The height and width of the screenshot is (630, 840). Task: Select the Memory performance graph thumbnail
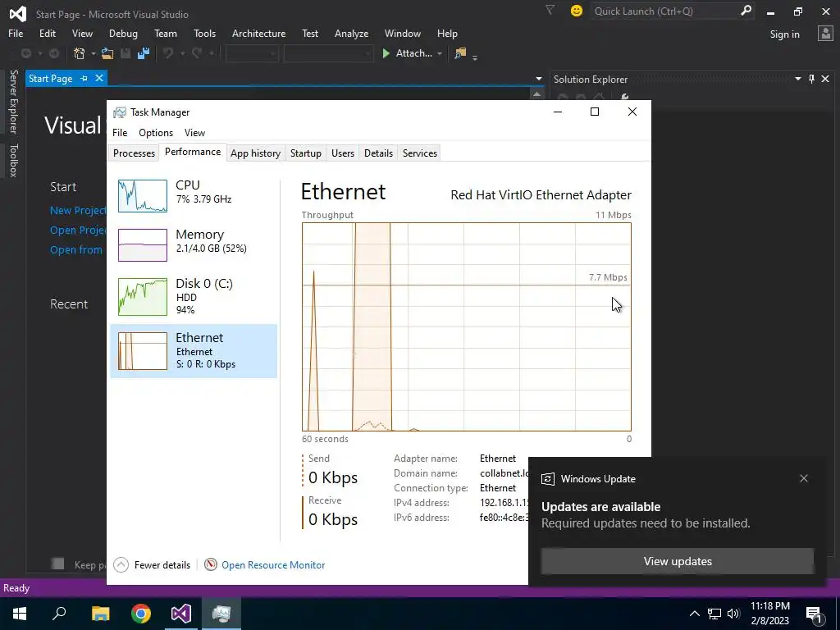[x=143, y=245]
